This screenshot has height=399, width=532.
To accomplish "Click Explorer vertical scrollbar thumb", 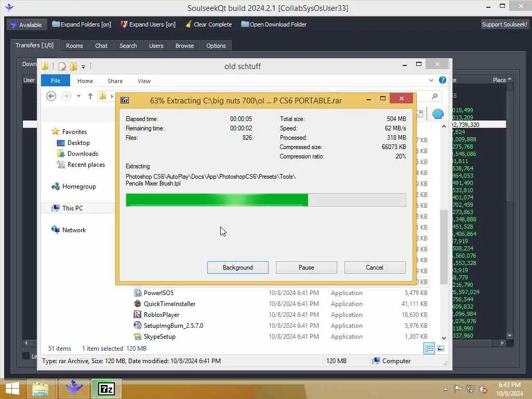I will [x=444, y=247].
